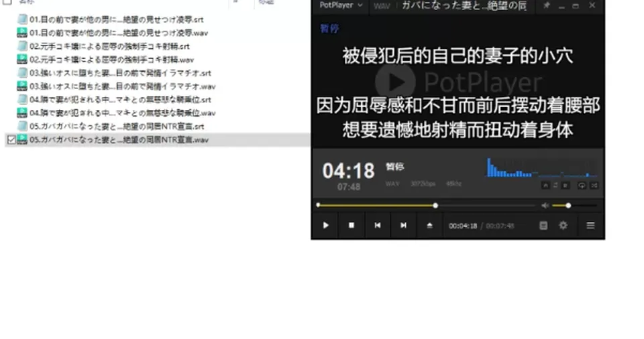
Task: Click the file icon of the 01 .srt
Action: [x=22, y=19]
